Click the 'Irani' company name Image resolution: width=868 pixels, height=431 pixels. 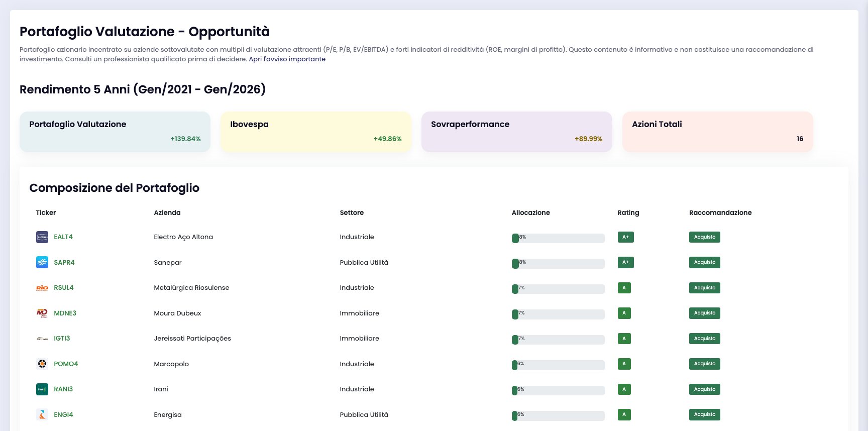tap(161, 389)
